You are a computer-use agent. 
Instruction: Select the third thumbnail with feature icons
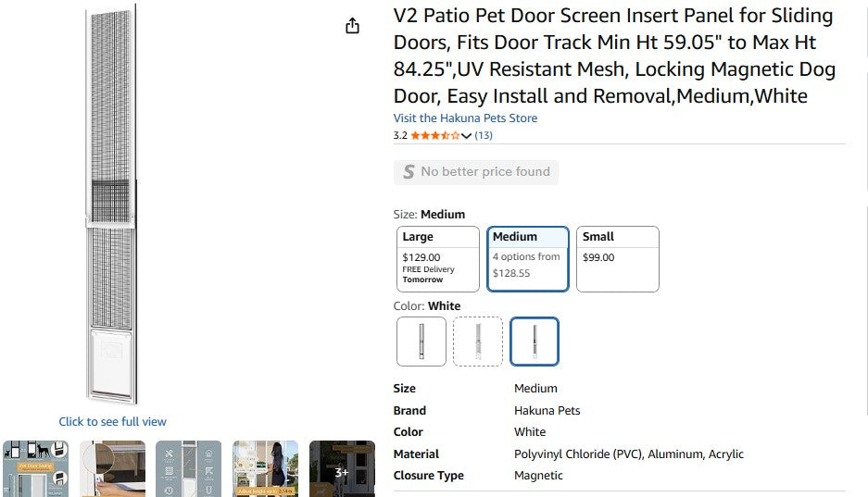[189, 468]
